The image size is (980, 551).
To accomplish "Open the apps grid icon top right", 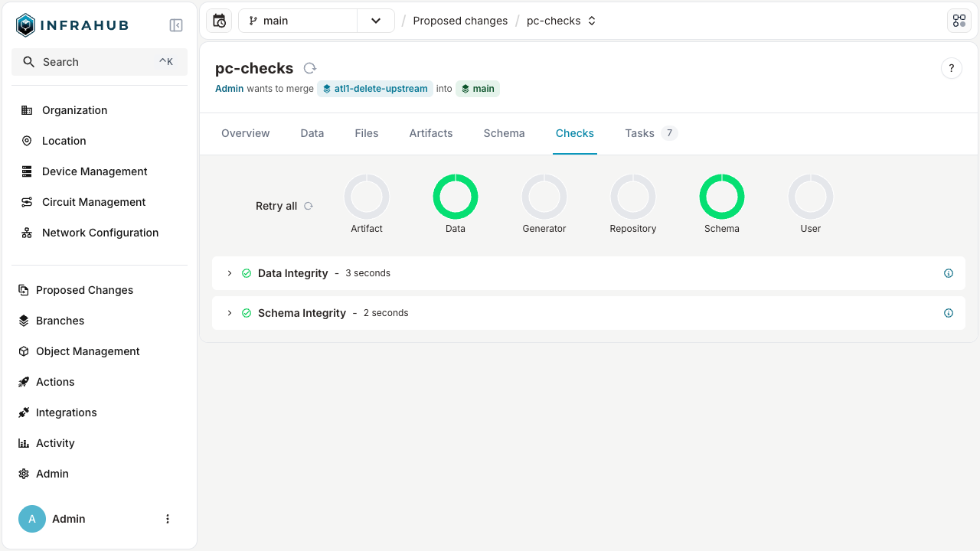I will point(959,20).
